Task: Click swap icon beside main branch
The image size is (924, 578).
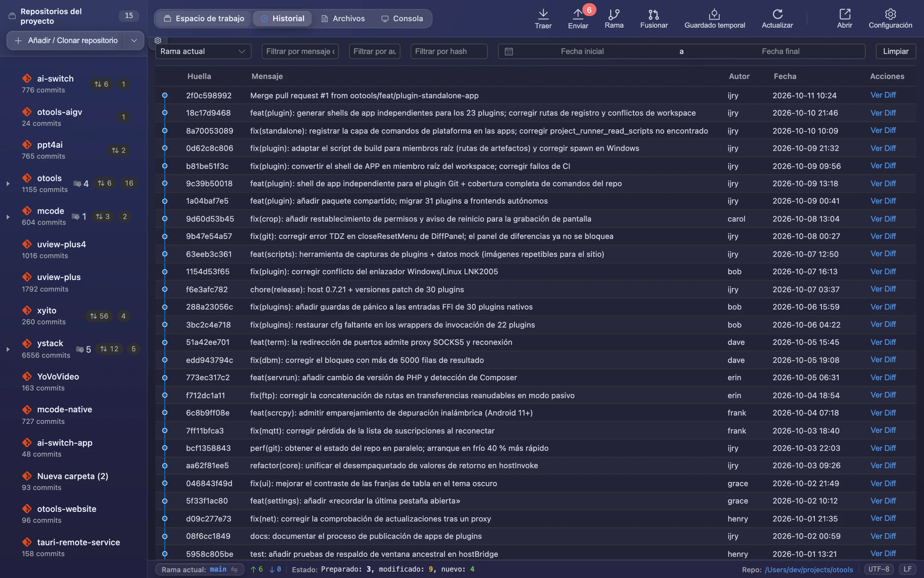Action: [234, 569]
